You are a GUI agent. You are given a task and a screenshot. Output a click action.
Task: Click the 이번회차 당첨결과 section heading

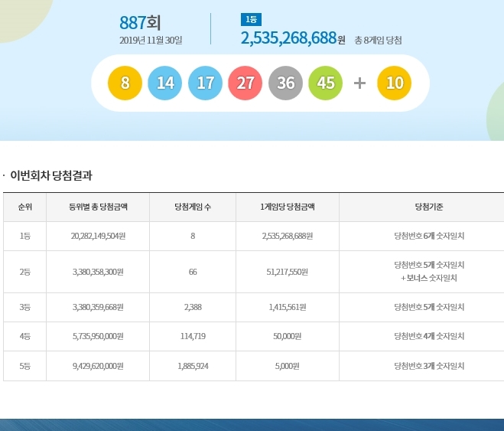(51, 175)
